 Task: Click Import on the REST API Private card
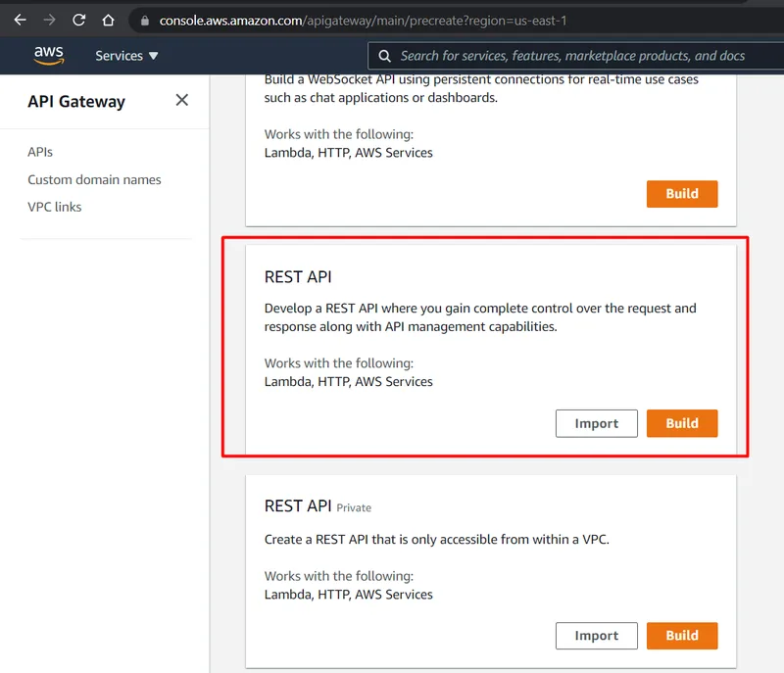click(x=597, y=636)
